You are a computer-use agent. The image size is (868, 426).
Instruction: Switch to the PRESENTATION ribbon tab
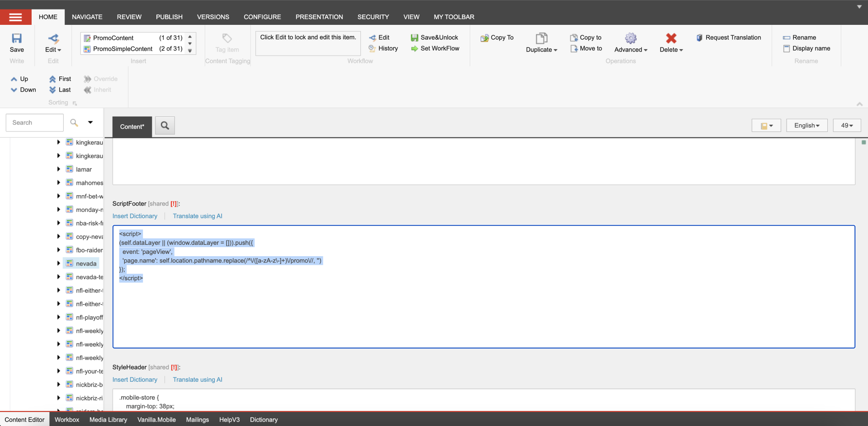(x=319, y=17)
